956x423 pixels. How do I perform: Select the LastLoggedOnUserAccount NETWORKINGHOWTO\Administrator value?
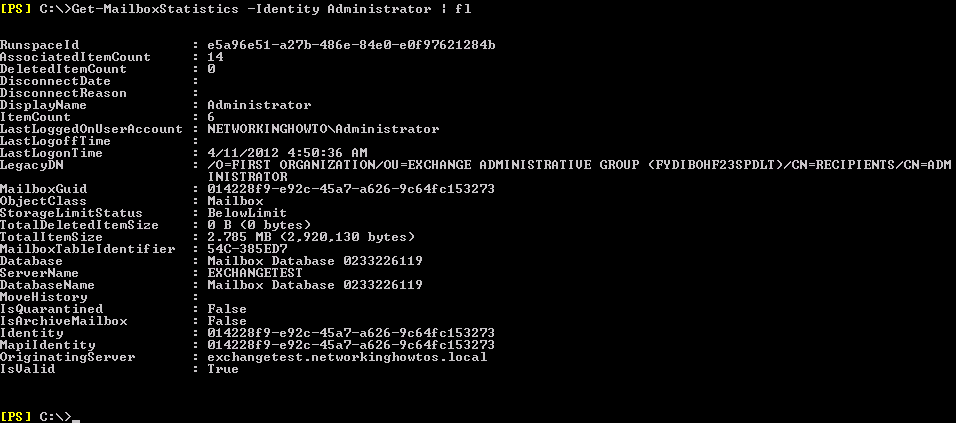click(x=323, y=129)
